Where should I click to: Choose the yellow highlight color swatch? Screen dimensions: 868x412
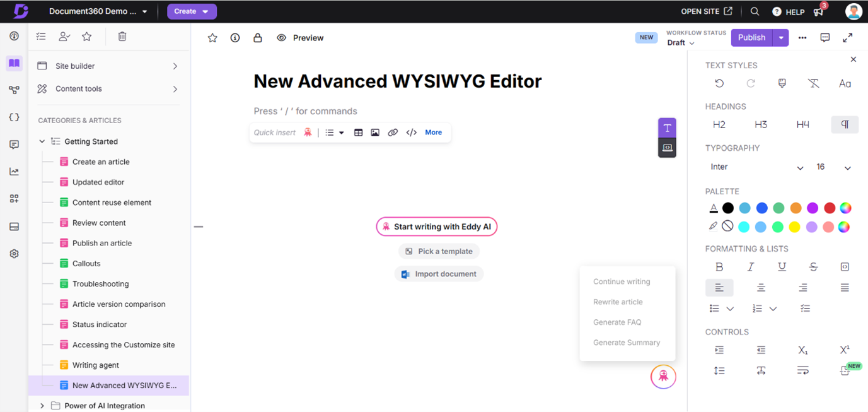(x=795, y=227)
